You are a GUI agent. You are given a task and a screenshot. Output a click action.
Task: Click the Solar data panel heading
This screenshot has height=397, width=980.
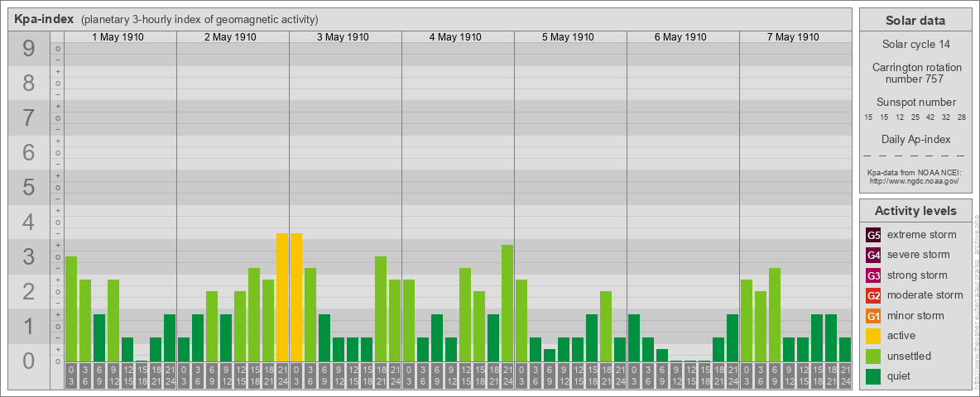pos(915,21)
